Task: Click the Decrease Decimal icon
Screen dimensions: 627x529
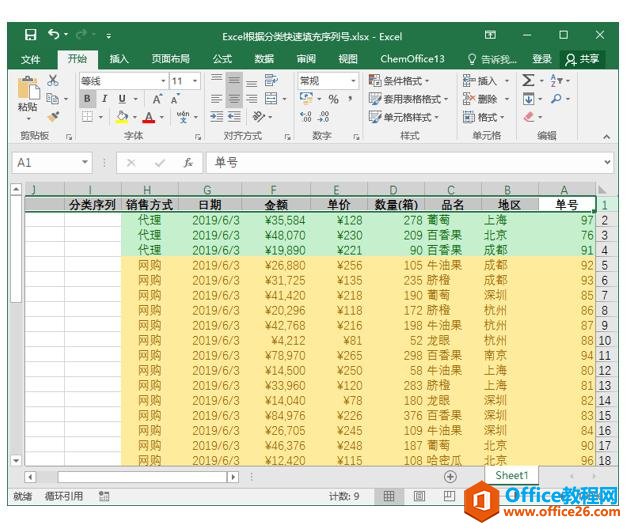Action: [323, 117]
